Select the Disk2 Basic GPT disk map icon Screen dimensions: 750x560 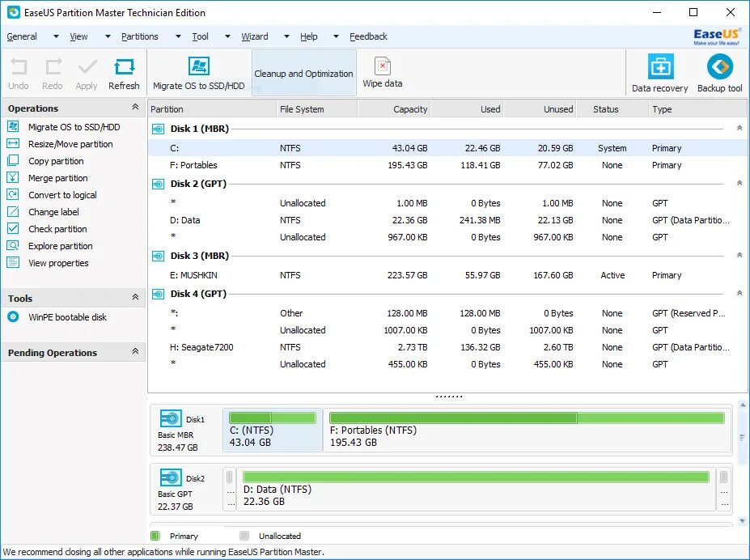(x=171, y=477)
